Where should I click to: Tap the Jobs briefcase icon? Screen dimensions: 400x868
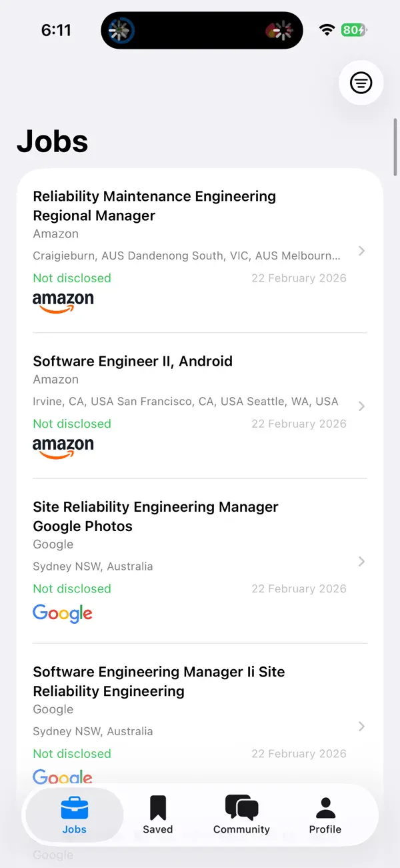pos(75,807)
